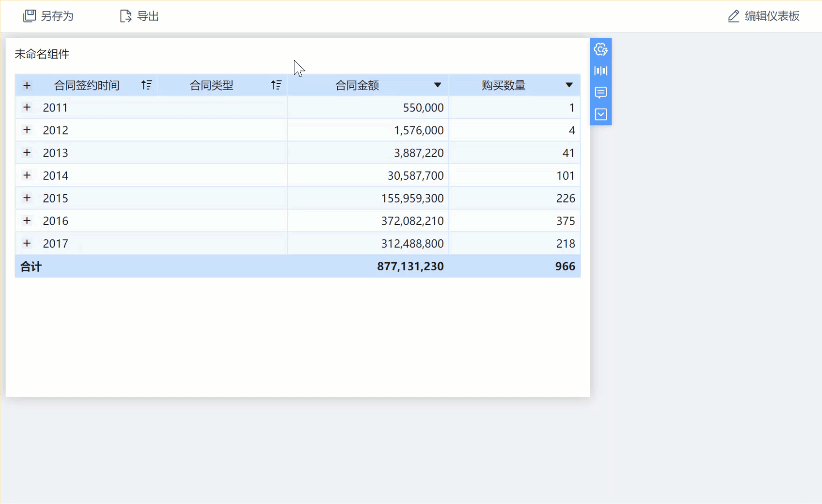The image size is (822, 504).
Task: Click the 购买数量 header label
Action: pos(504,85)
